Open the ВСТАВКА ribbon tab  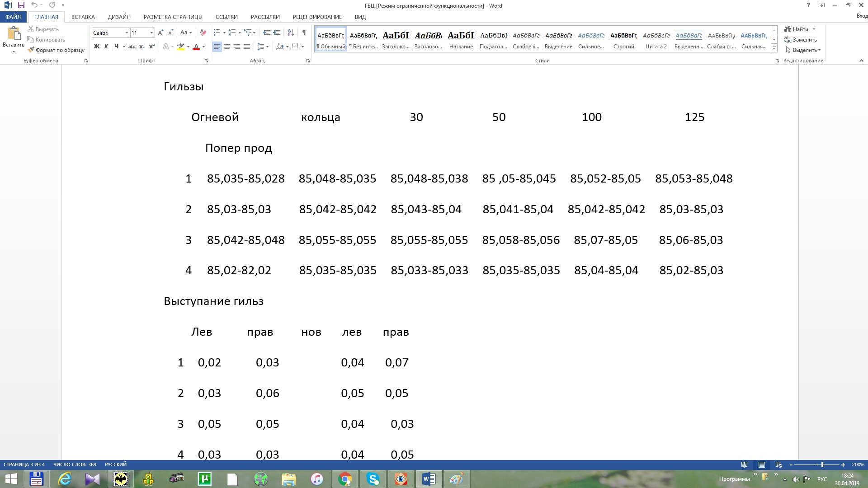tap(83, 17)
